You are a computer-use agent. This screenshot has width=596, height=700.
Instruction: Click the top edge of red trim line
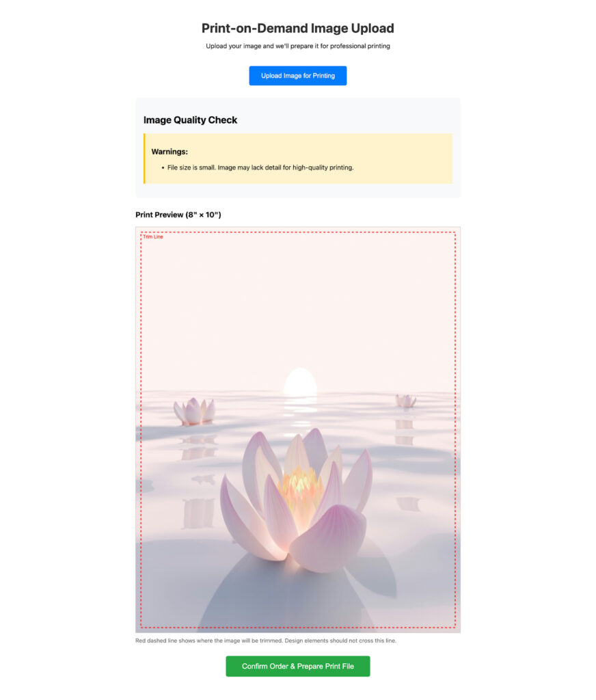pyautogui.click(x=298, y=232)
